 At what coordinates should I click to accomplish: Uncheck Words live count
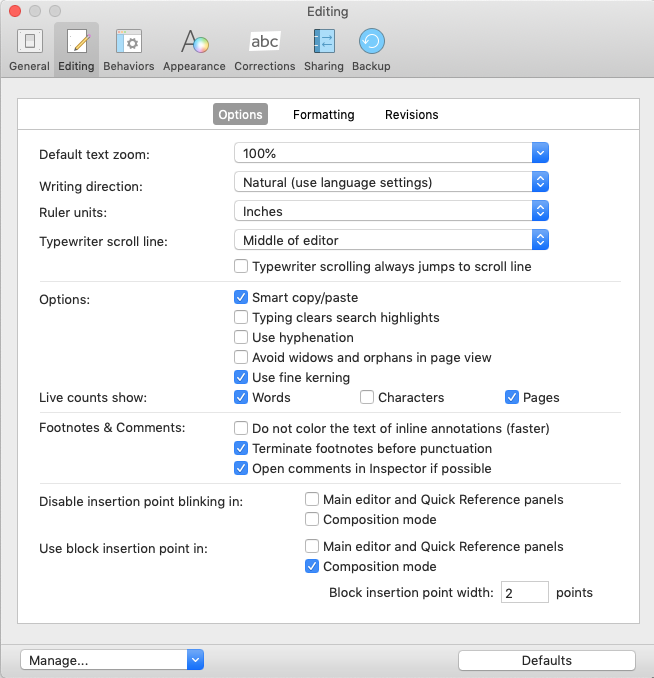pyautogui.click(x=241, y=397)
